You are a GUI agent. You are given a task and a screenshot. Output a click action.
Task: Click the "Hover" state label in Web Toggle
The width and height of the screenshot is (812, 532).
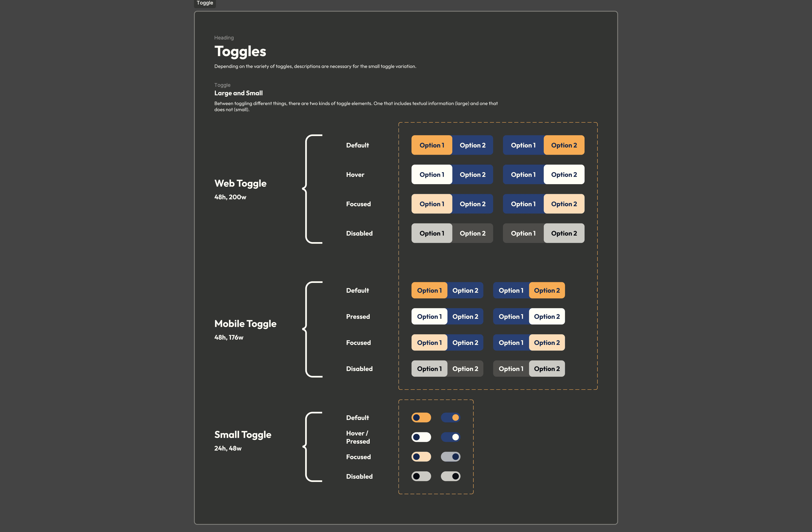(x=355, y=175)
